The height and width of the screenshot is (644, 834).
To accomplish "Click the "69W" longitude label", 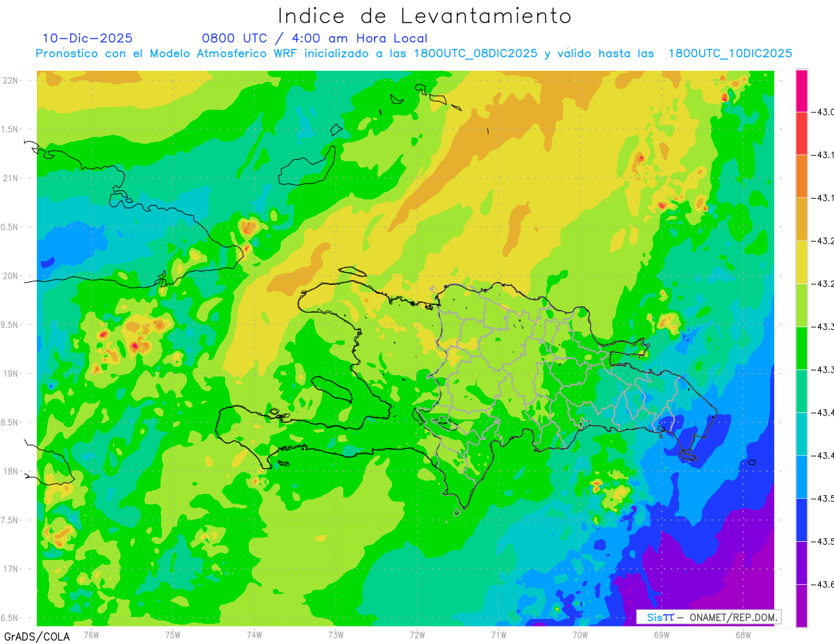I will pyautogui.click(x=662, y=634).
